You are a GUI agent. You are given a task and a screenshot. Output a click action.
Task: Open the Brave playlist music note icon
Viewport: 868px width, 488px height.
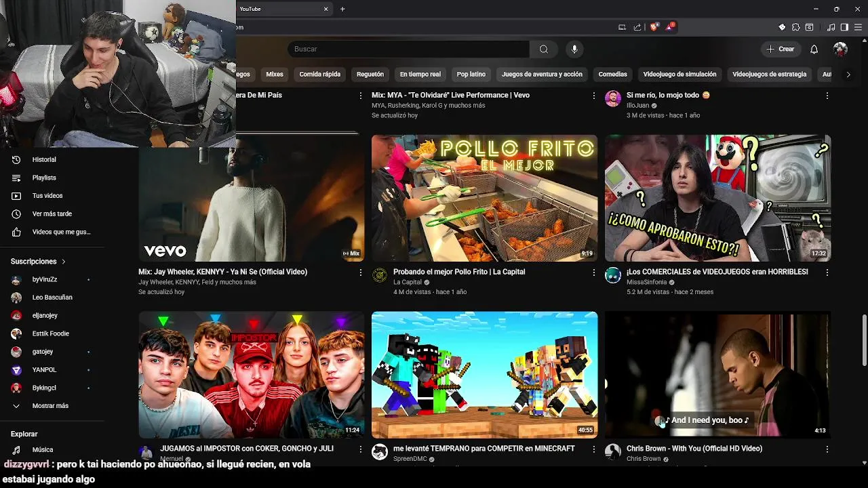pyautogui.click(x=831, y=27)
